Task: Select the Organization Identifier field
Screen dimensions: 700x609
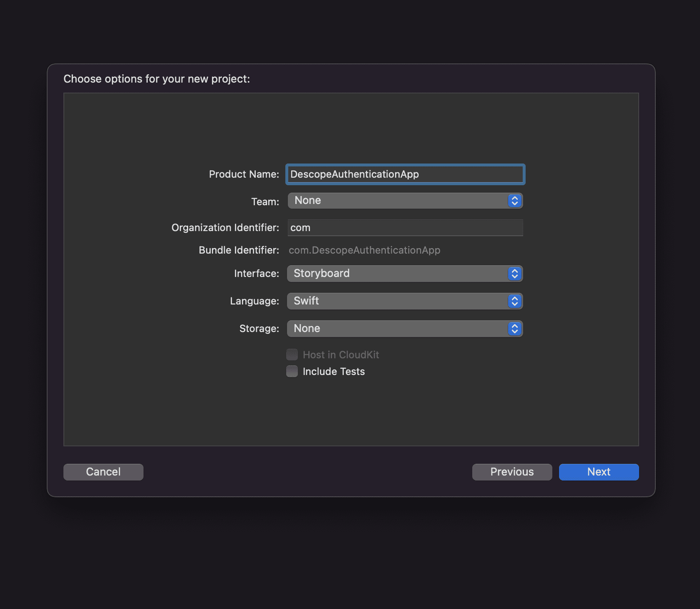Action: click(x=404, y=228)
